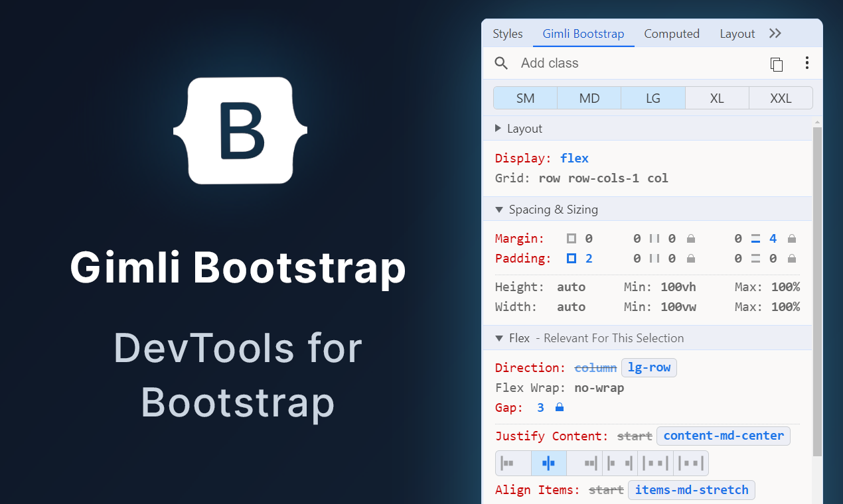Toggle the MD breakpoint
The height and width of the screenshot is (504, 843).
(x=589, y=98)
